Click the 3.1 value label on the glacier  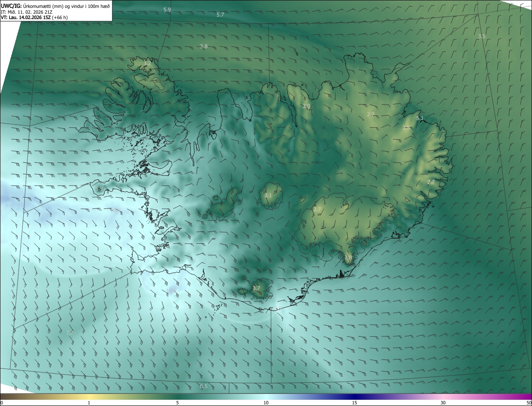268,196
